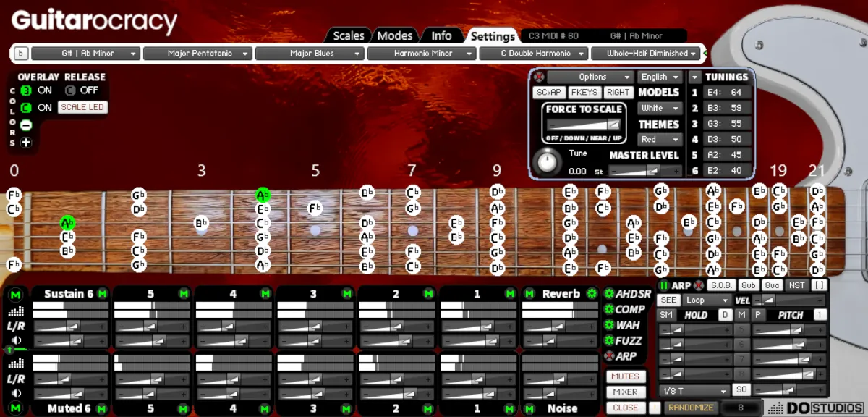Click the green up-arrow link icon
This screenshot has height=417, width=868.
coord(10,350)
